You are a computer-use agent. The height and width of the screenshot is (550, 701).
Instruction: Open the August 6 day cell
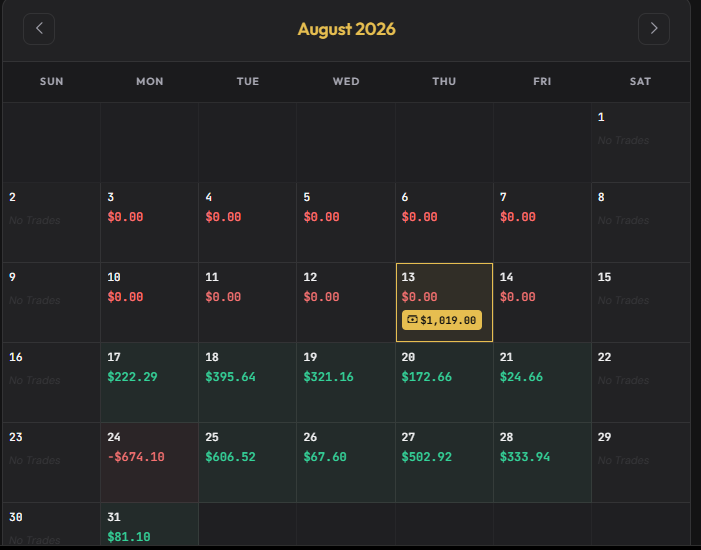(x=444, y=223)
